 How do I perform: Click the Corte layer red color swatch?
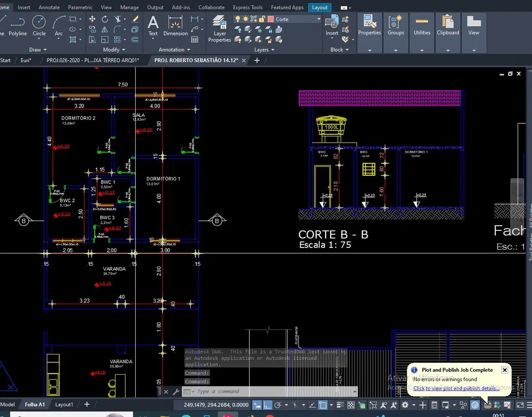coord(271,19)
